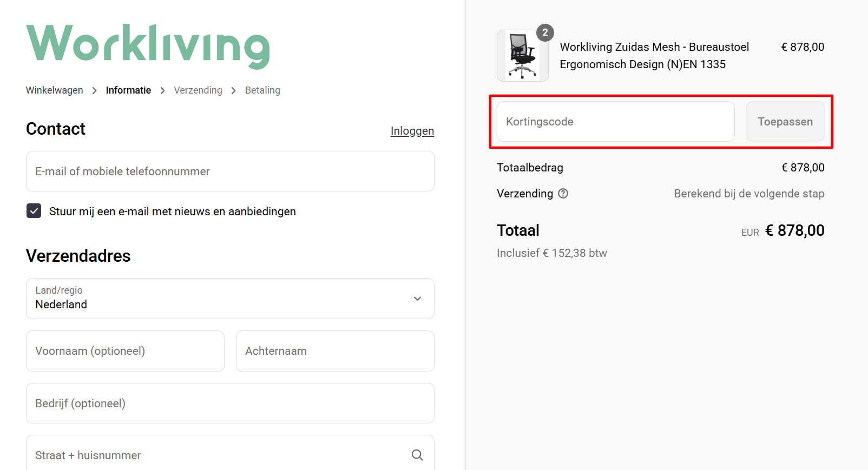The width and height of the screenshot is (868, 470).
Task: Click the quantity badge on product image
Action: point(545,32)
